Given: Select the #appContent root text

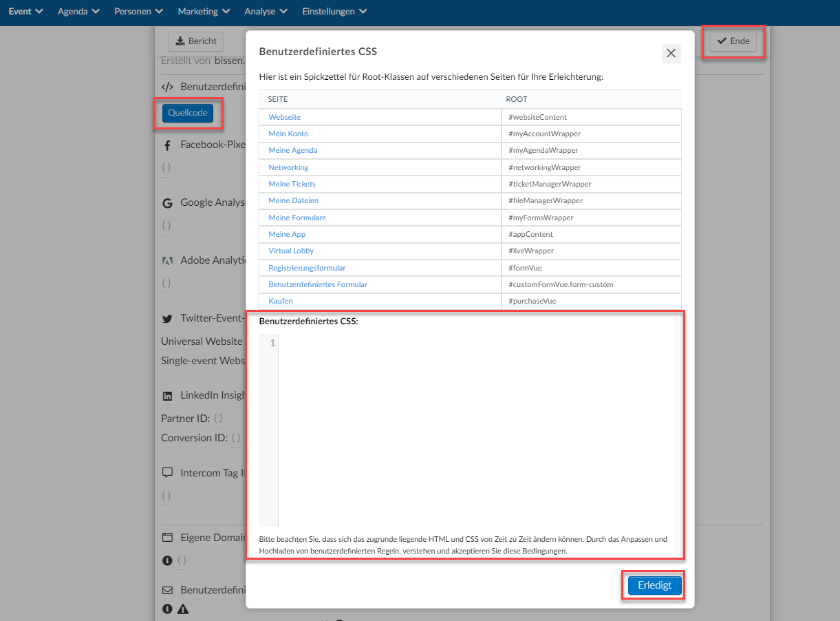Looking at the screenshot, I should [530, 234].
